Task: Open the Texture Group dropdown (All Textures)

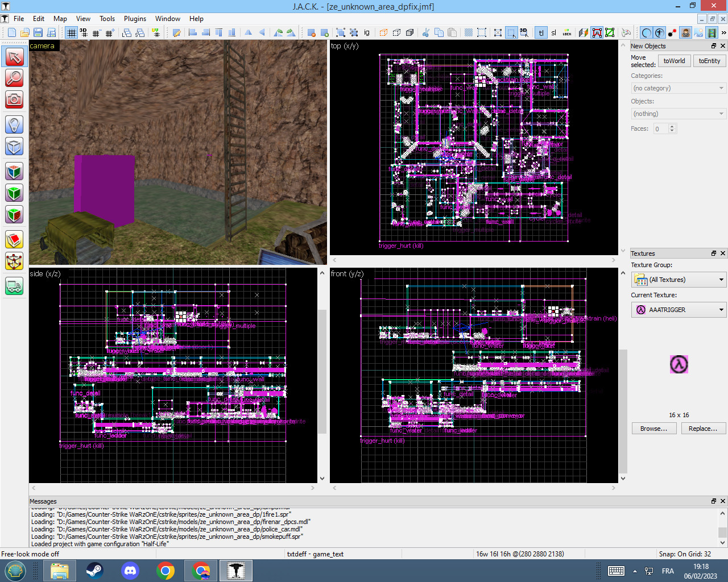Action: click(x=678, y=279)
